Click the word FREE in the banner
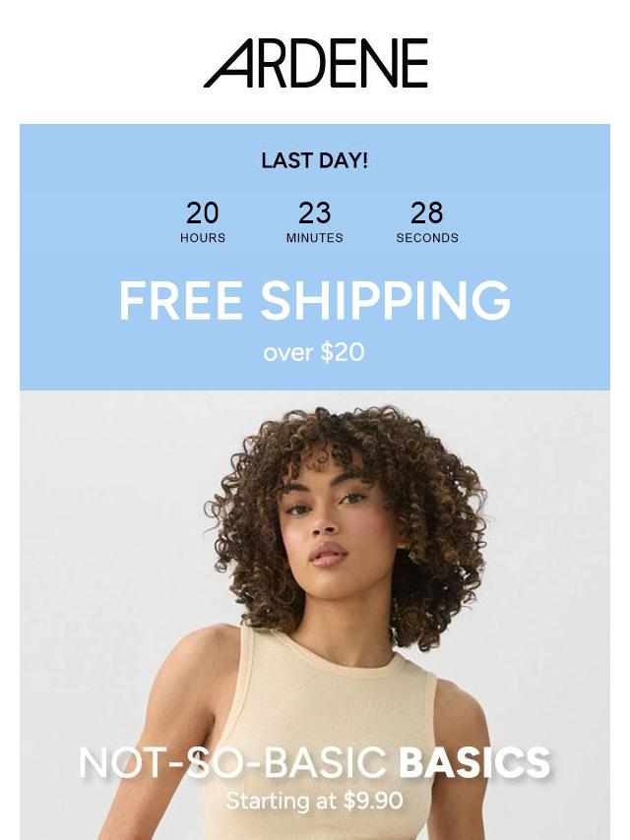 [181, 301]
